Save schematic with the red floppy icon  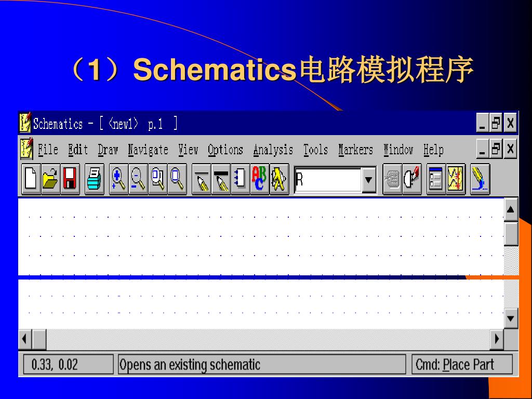click(70, 179)
